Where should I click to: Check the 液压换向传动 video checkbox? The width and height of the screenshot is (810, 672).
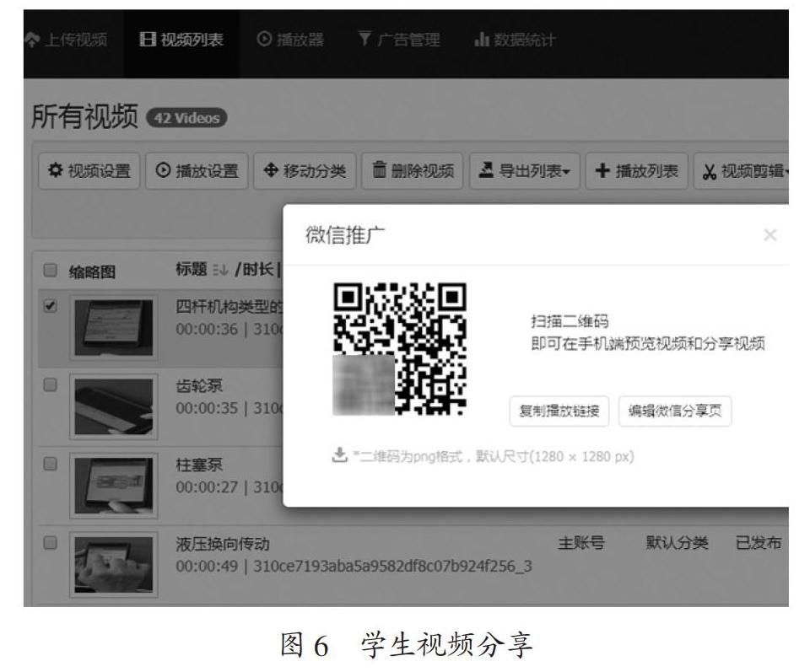click(50, 543)
